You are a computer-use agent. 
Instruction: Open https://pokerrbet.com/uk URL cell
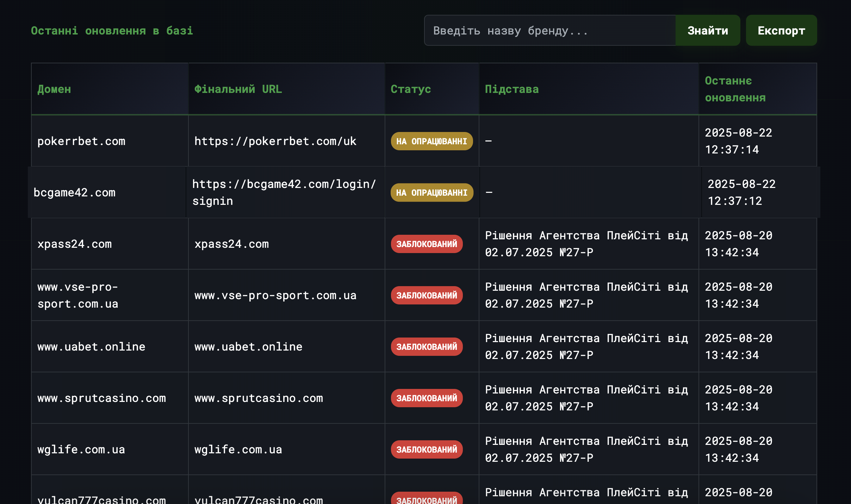coord(275,141)
